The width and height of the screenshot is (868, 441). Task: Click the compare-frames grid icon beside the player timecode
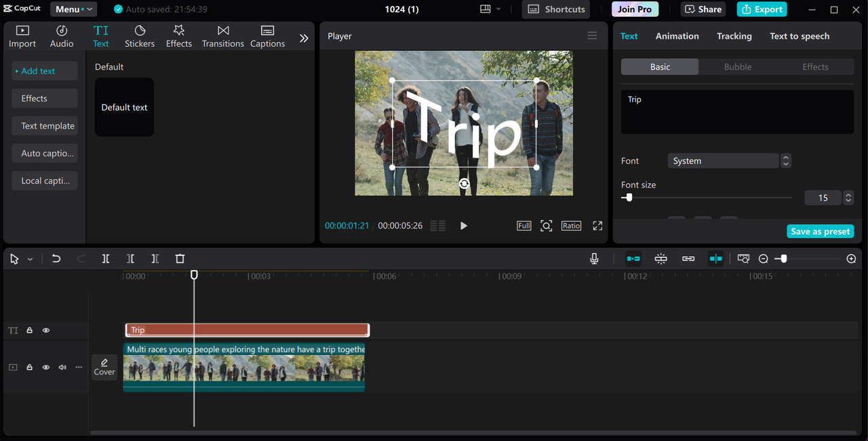tap(438, 226)
